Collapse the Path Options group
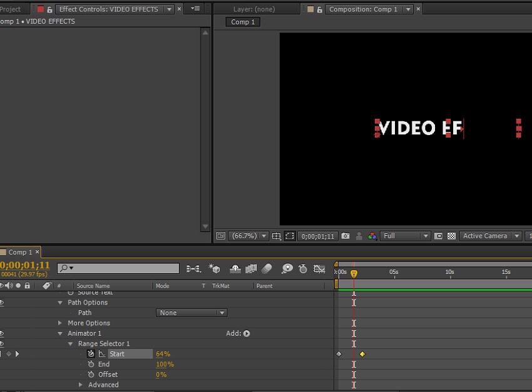 click(x=60, y=303)
